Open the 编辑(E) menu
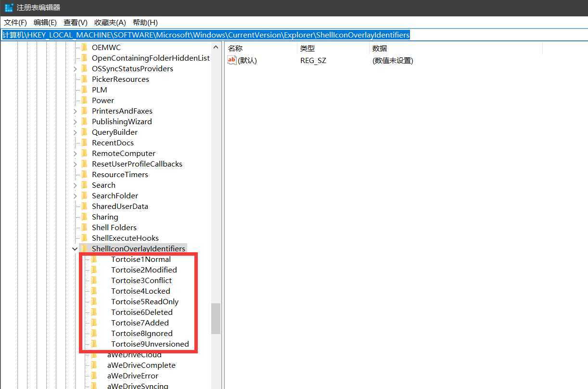This screenshot has height=389, width=588. pyautogui.click(x=45, y=23)
